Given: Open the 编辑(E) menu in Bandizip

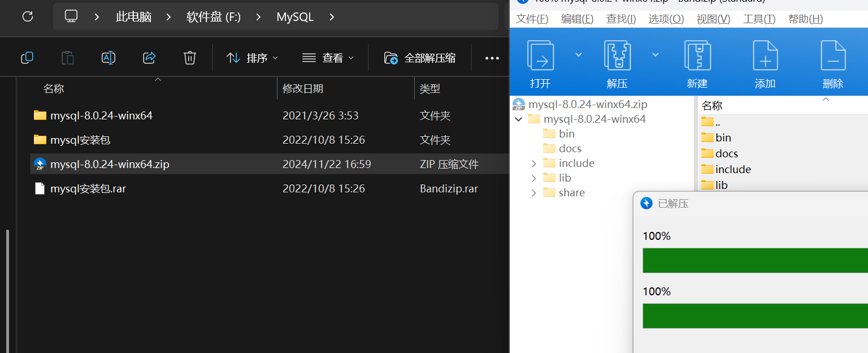Looking at the screenshot, I should coord(577,19).
